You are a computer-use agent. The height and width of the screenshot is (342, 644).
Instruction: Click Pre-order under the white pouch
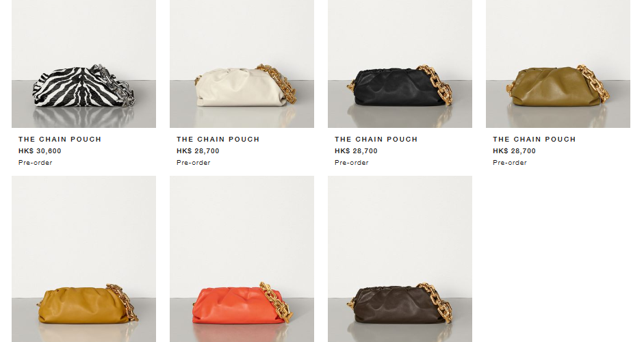tap(194, 163)
